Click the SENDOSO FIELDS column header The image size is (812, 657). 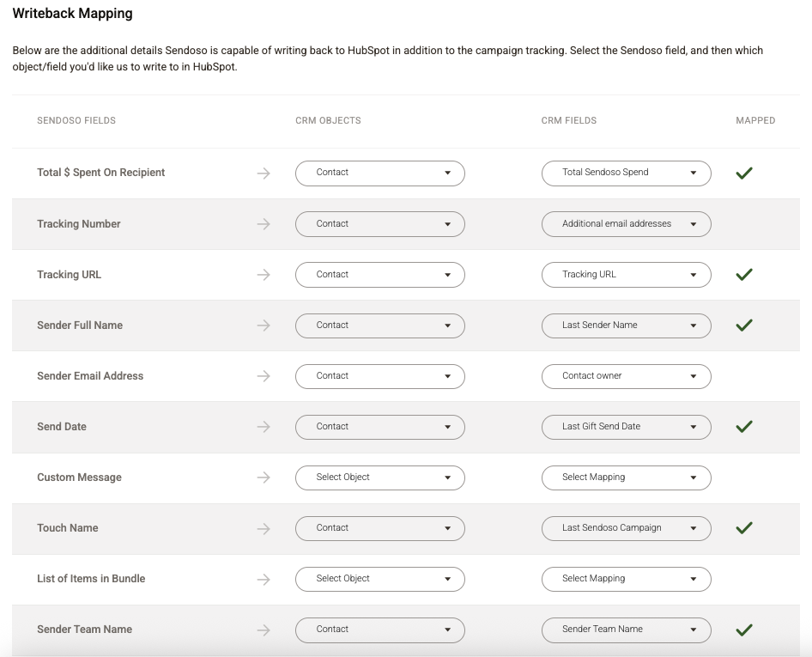click(76, 120)
